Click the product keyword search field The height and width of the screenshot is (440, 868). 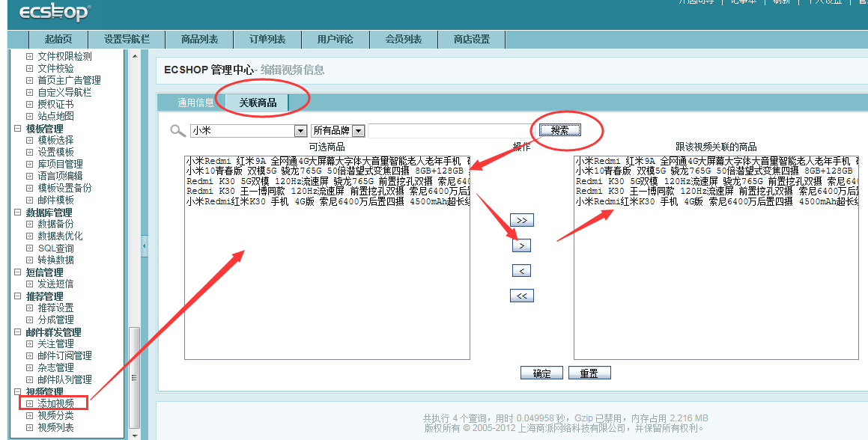click(x=452, y=131)
